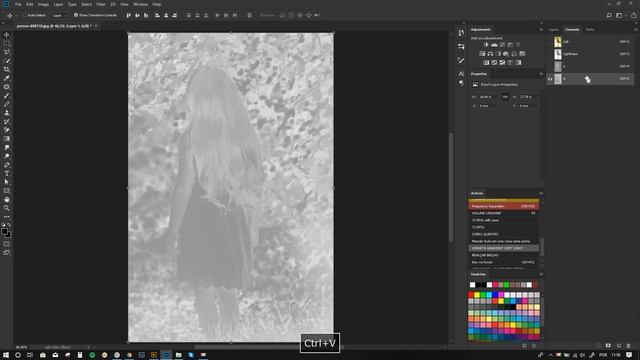Add a Color Balance adjustment
Image resolution: width=640 pixels, height=360 pixels.
pos(490,53)
